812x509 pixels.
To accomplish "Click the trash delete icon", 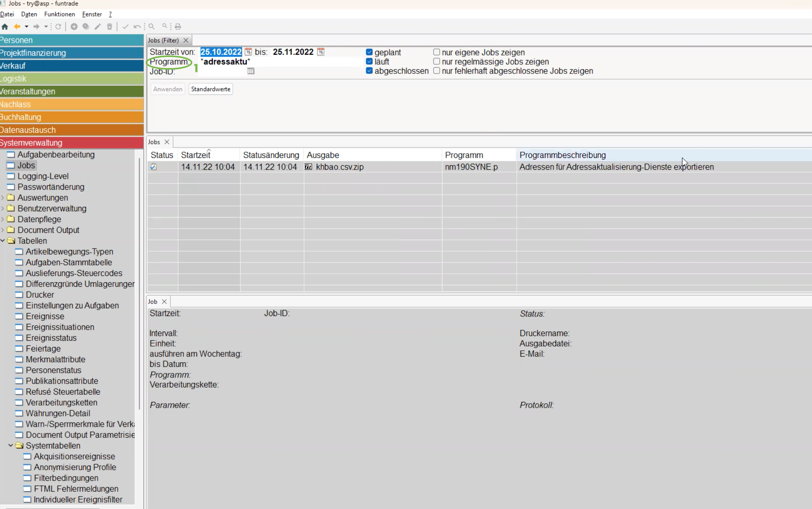I will [109, 27].
